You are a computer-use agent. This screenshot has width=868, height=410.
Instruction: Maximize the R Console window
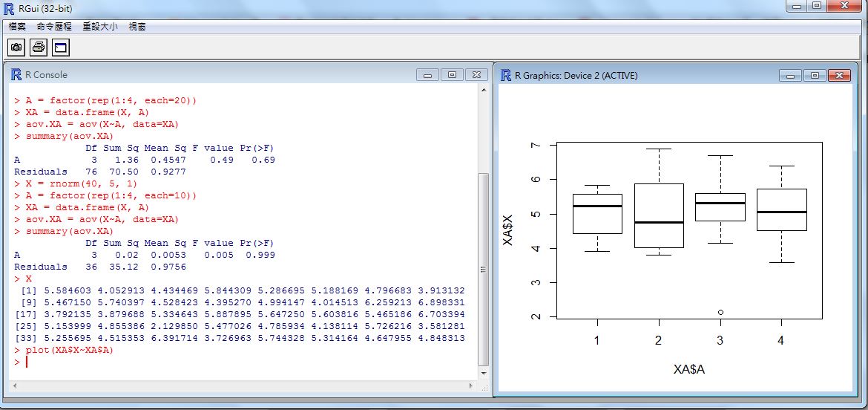point(452,74)
